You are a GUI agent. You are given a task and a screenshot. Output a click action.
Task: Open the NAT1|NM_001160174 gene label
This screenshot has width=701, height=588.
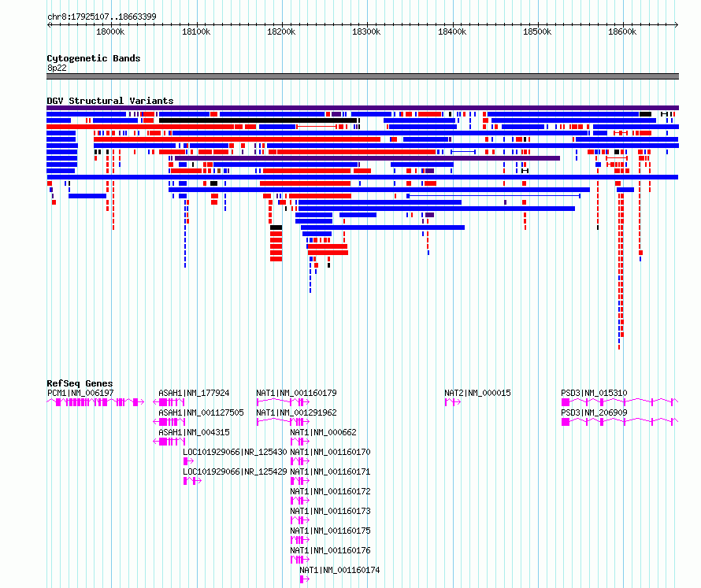339,570
